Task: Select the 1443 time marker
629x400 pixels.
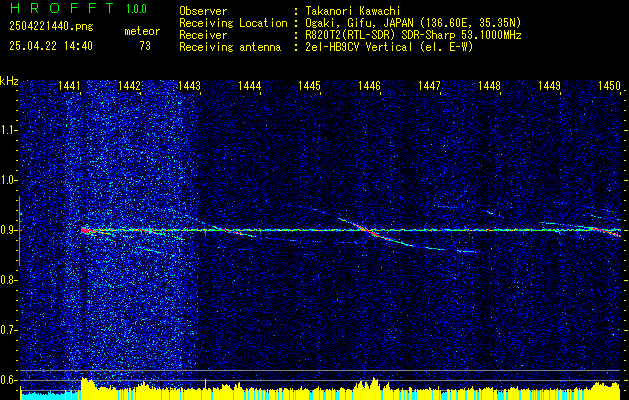Action: pos(189,86)
